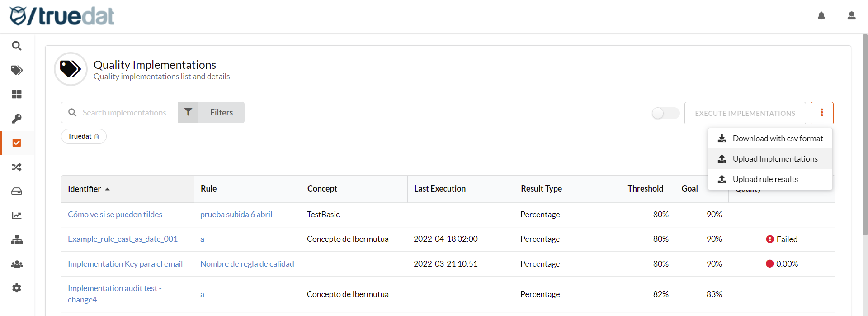Screen dimensions: 868x316
Task: Sort by the Identifier column header
Action: (85, 189)
